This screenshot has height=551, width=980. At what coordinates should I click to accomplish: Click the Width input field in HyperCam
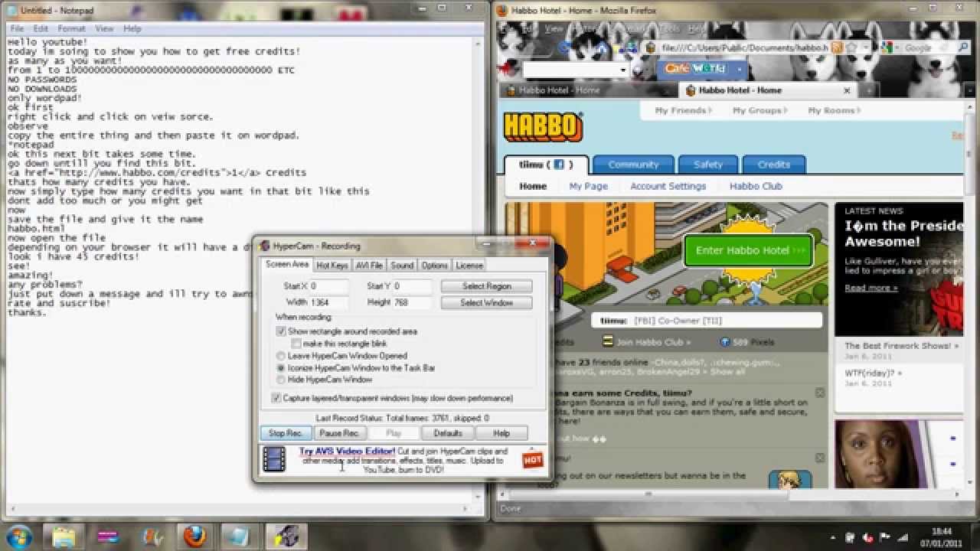coord(328,303)
